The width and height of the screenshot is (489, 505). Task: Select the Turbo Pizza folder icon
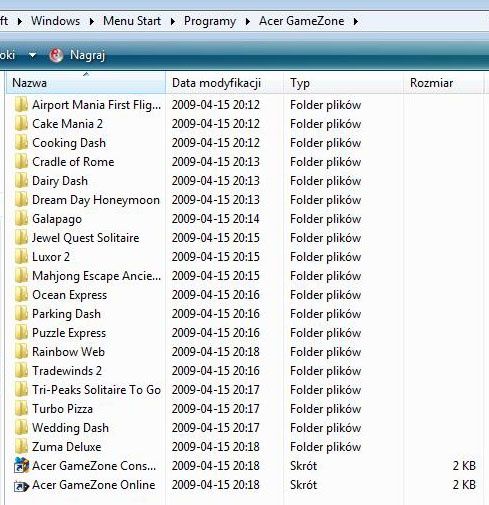coord(21,408)
